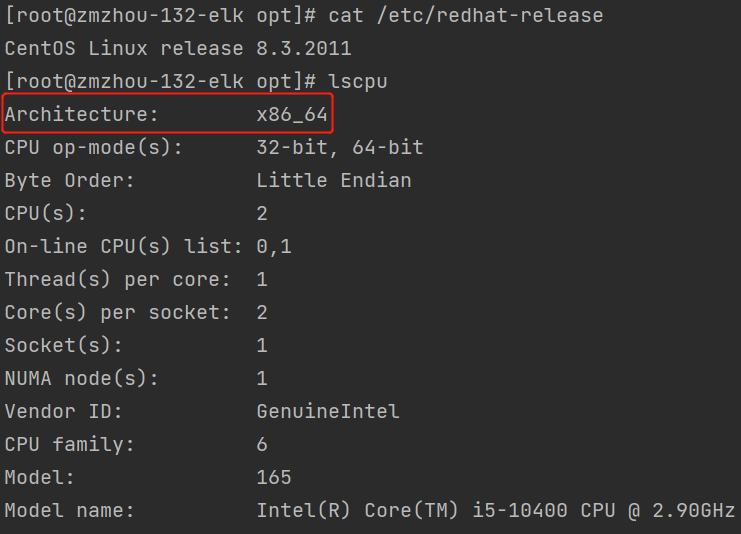Select the GenuineIntel vendor value
The height and width of the screenshot is (534, 741).
pos(328,411)
